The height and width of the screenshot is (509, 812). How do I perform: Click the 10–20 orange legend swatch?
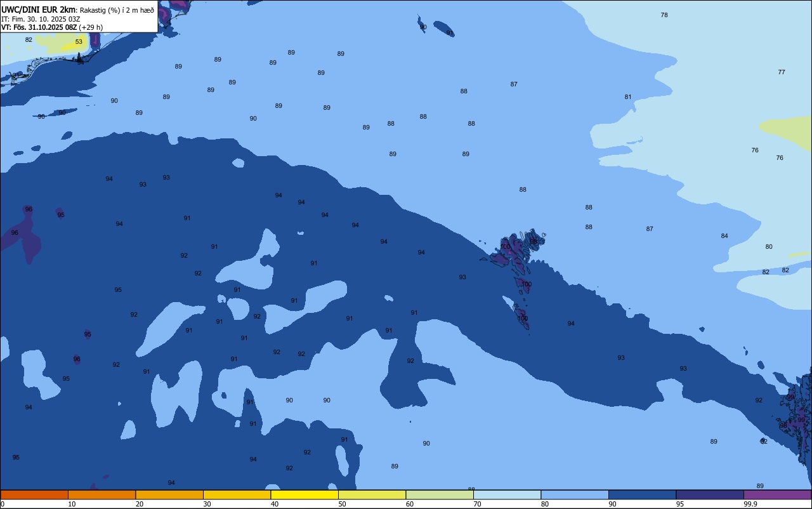101,494
